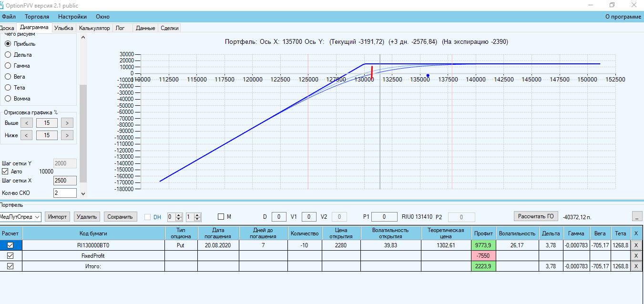The image size is (644, 304).
Task: Click the Код бумаги column header
Action: [x=93, y=233]
